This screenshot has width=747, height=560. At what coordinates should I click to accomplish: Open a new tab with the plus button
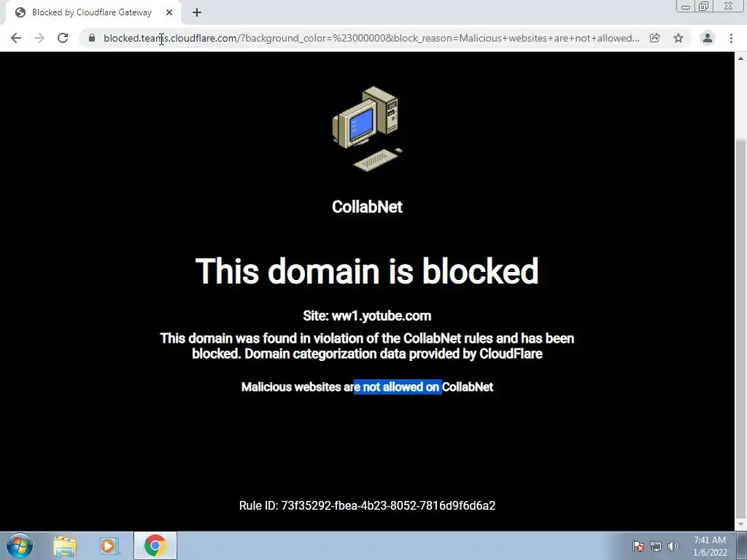[197, 13]
